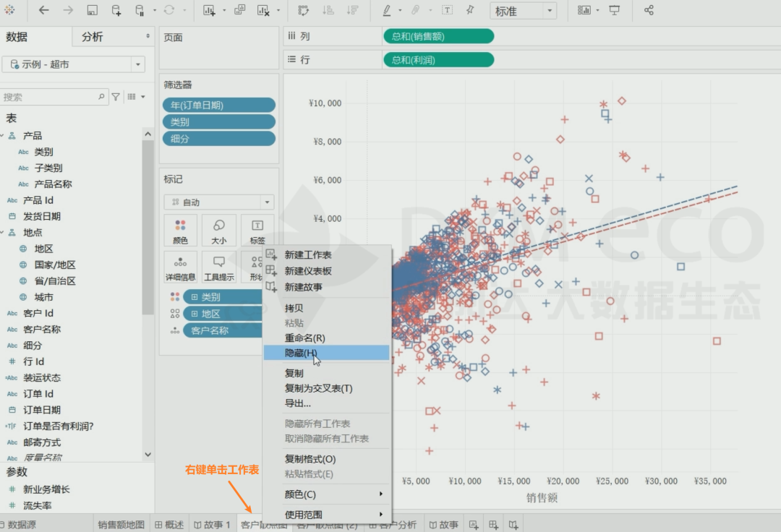Select 隐藏(H) in the context menu
The height and width of the screenshot is (532, 781).
(301, 353)
